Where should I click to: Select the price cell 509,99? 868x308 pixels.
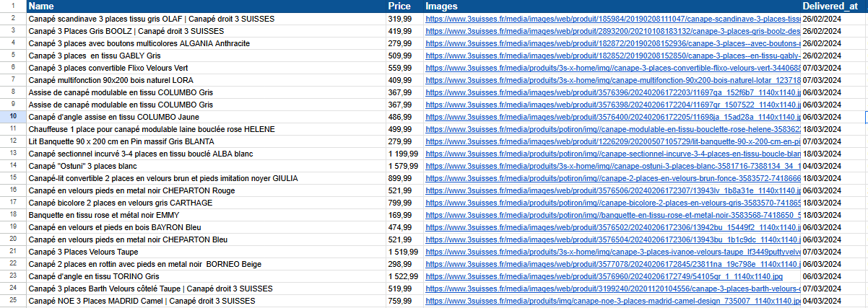click(404, 56)
